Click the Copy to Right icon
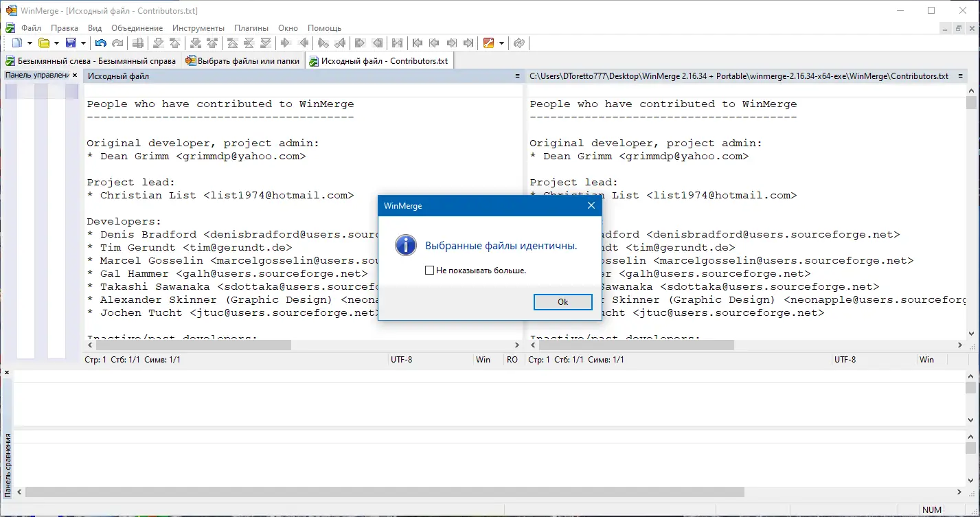This screenshot has width=980, height=517. click(x=286, y=43)
